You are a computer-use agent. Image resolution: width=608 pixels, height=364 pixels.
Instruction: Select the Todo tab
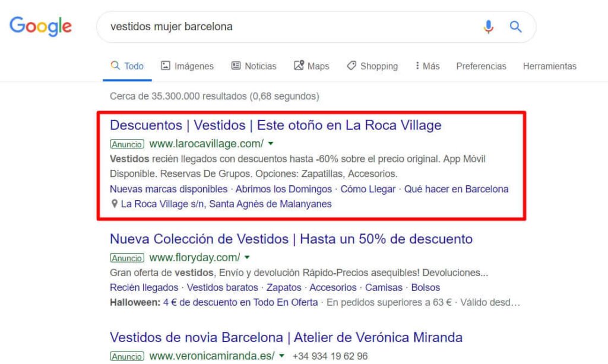point(127,66)
